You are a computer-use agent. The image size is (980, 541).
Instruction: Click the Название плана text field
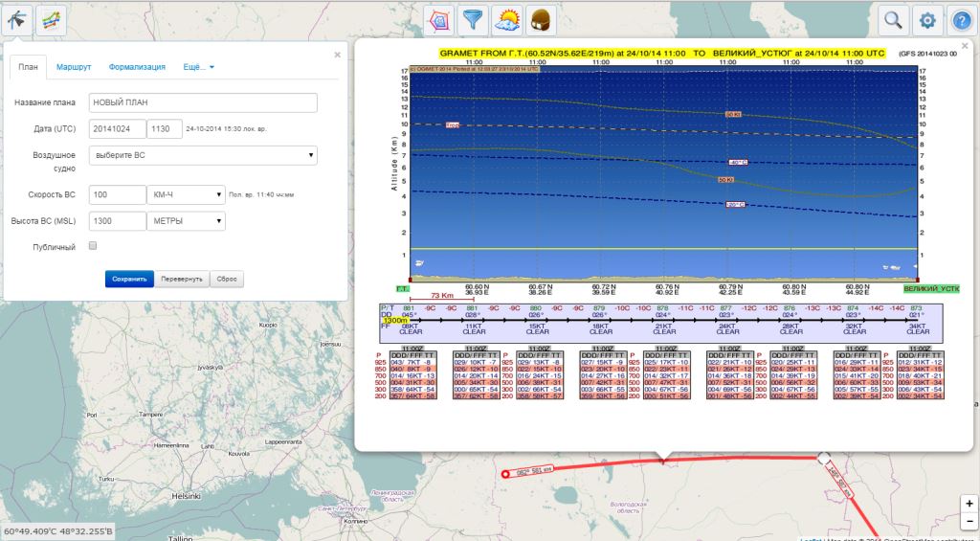coord(202,102)
